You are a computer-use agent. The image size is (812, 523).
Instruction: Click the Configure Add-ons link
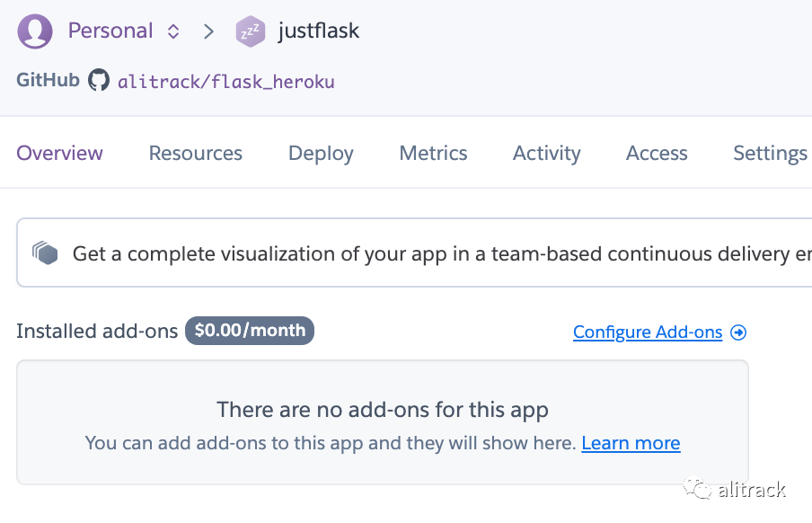tap(648, 332)
